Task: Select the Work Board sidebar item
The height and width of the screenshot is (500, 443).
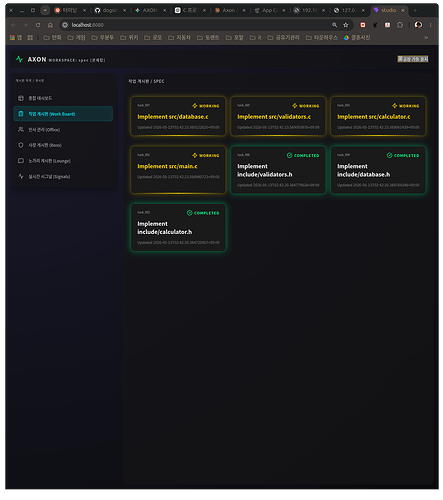Action: [63, 114]
